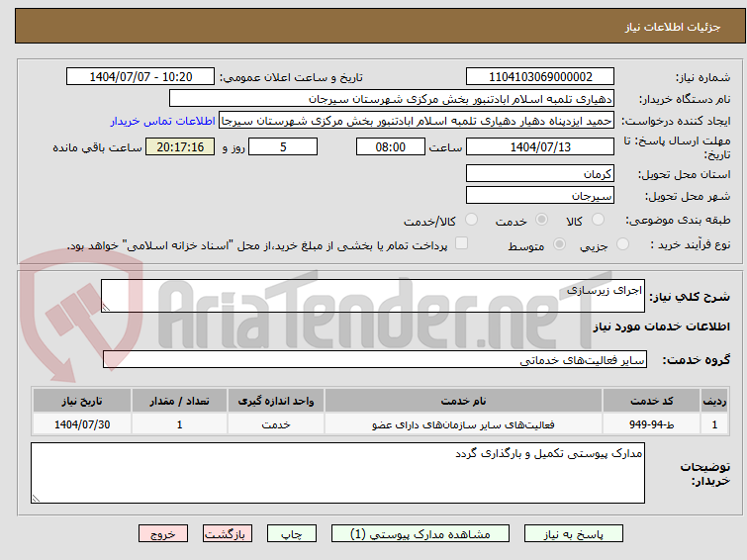This screenshot has height=560, width=747.
Task: Click the شرح کلی نیاز text area
Action: click(373, 296)
